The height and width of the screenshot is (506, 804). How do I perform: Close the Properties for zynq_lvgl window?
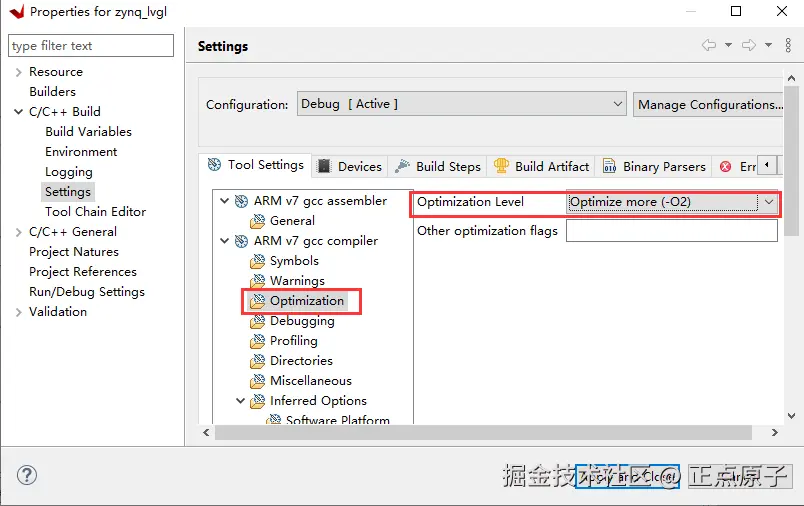(x=781, y=11)
